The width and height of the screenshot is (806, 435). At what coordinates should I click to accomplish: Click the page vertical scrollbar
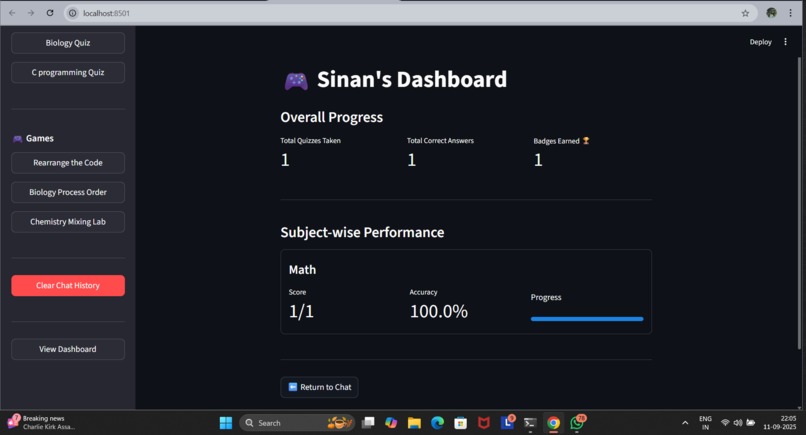tap(799, 203)
